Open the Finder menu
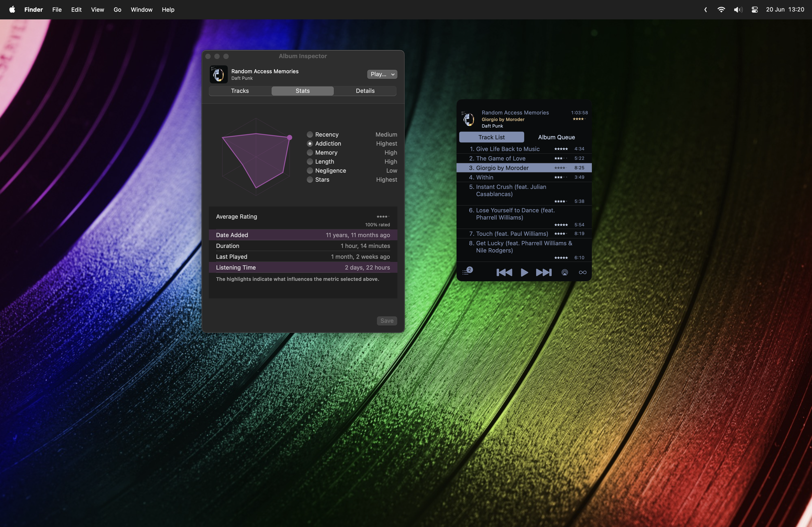812x527 pixels. point(33,9)
